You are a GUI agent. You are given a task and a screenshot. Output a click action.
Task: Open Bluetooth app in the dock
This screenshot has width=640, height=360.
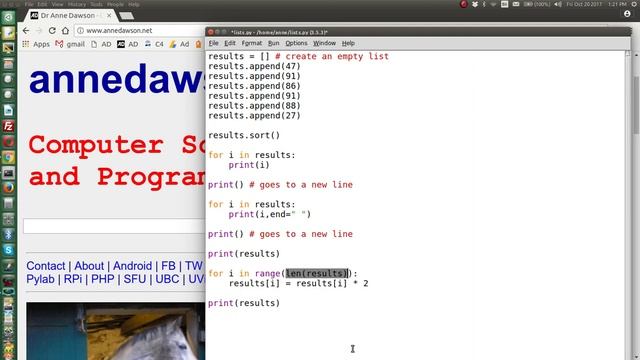point(8,235)
